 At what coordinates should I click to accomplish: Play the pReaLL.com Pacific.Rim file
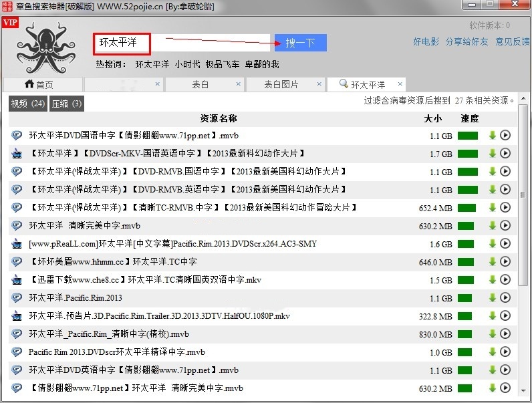pyautogui.click(x=505, y=243)
